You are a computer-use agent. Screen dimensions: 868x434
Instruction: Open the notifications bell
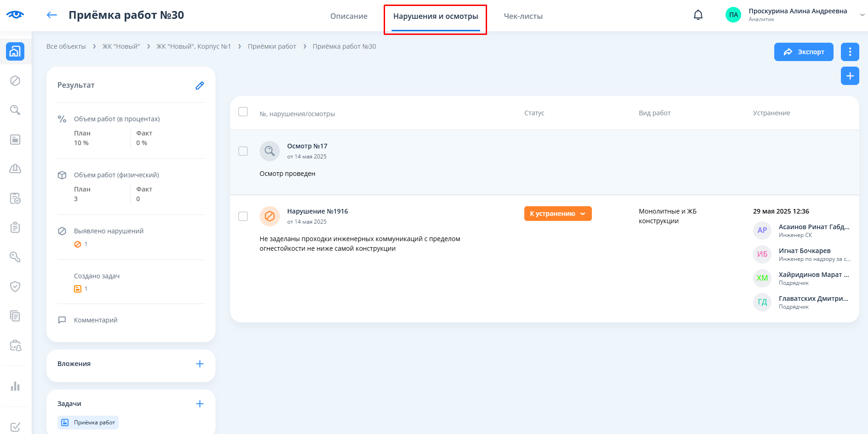coord(698,15)
